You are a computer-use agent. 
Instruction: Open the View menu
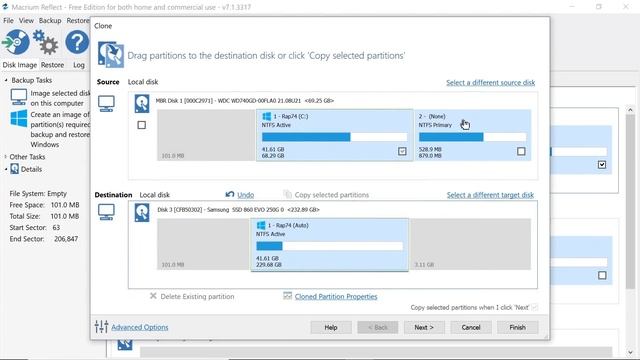click(x=26, y=20)
